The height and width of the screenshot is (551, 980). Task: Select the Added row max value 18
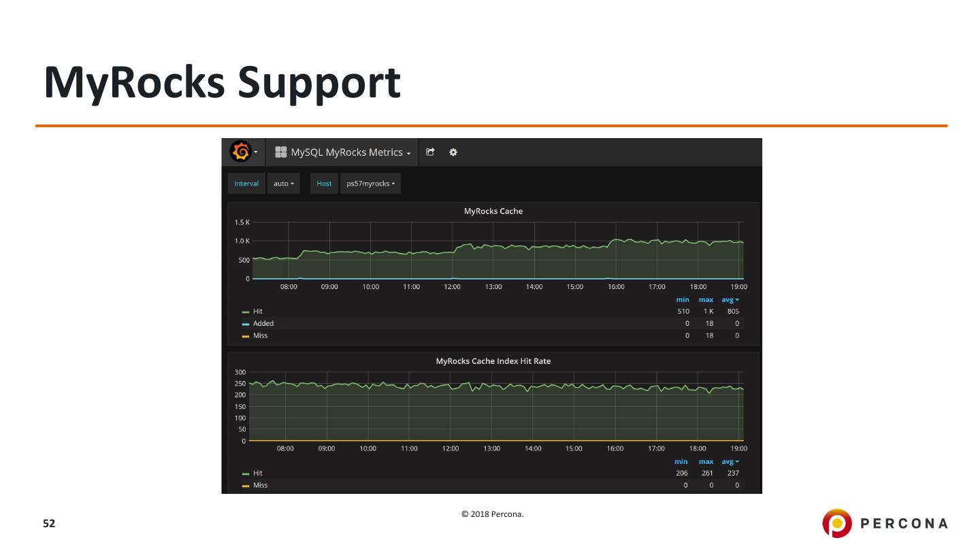click(x=709, y=324)
